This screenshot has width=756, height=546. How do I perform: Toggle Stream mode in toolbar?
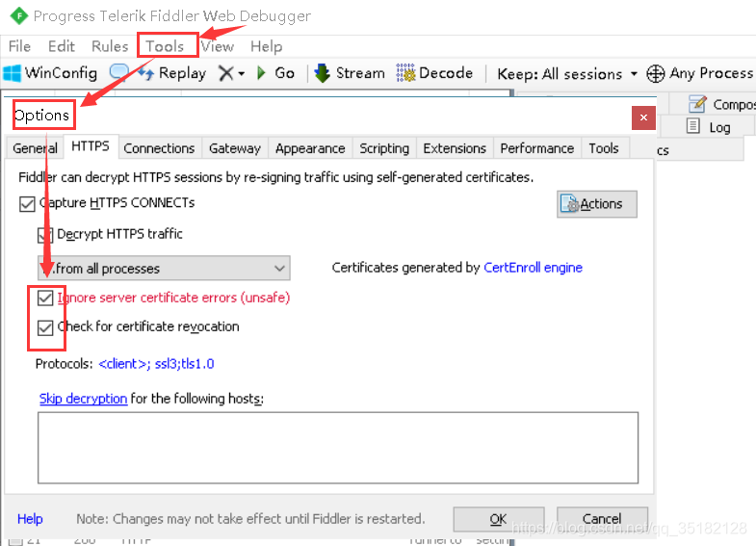tap(350, 73)
